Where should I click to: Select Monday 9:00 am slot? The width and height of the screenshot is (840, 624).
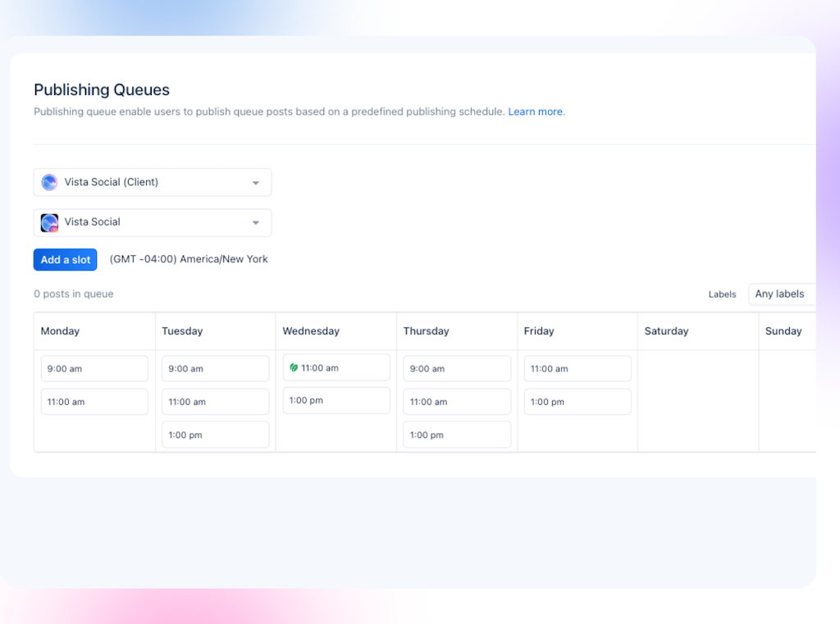pyautogui.click(x=94, y=368)
